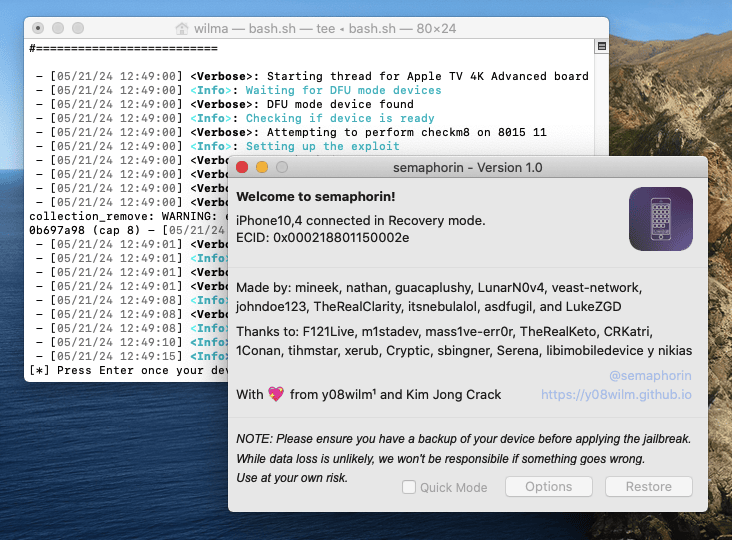
Task: Click the ECID text in semaphorin
Action: 322,237
